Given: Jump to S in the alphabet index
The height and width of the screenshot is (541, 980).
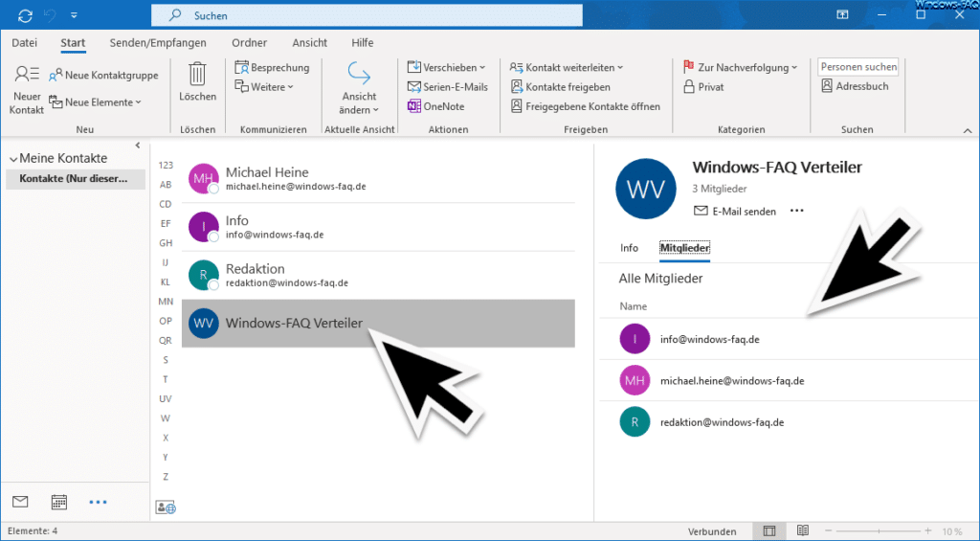Looking at the screenshot, I should pos(166,360).
